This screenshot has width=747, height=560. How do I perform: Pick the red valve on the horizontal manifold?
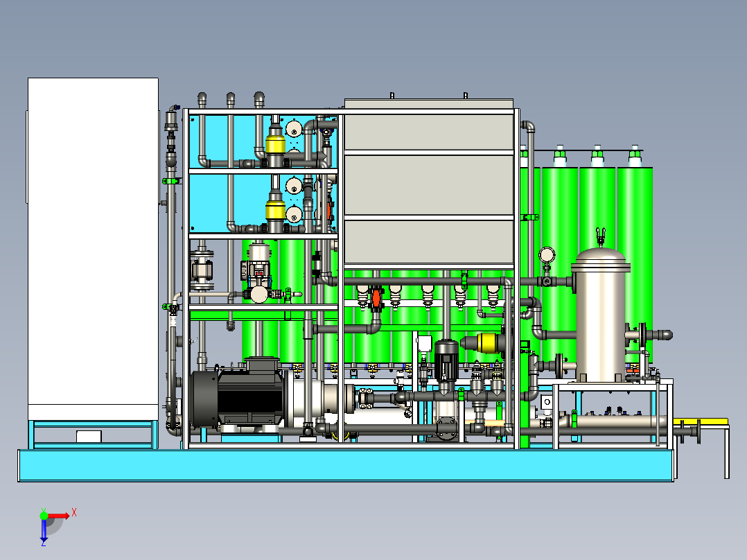(376, 298)
